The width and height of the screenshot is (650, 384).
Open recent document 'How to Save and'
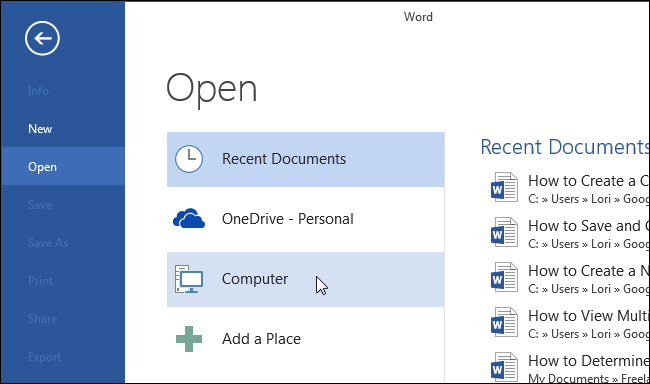pos(589,226)
